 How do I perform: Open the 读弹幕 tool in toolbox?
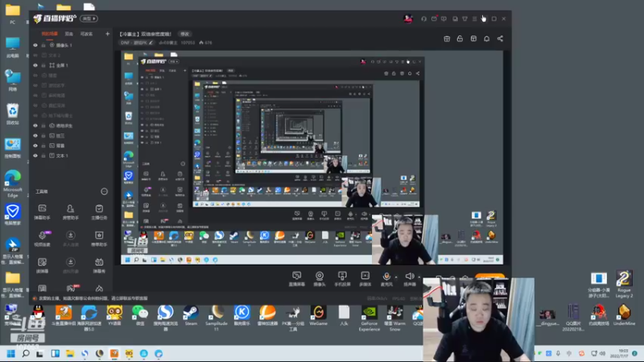(42, 265)
